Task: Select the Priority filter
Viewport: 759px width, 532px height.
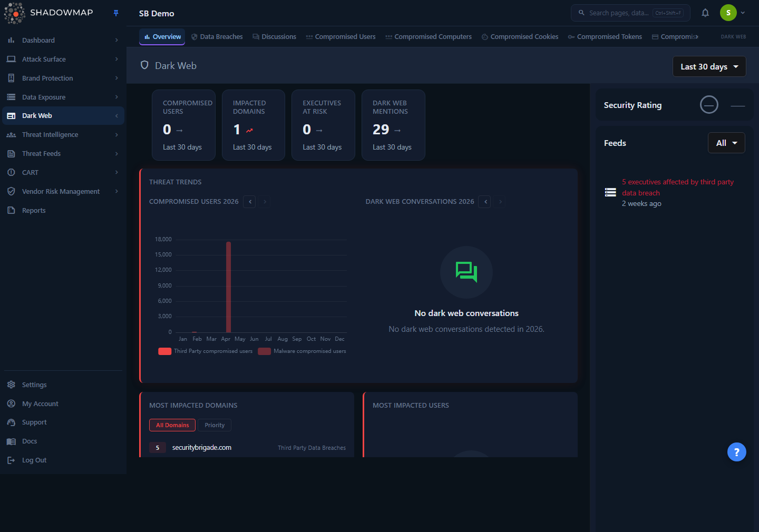Action: point(215,425)
